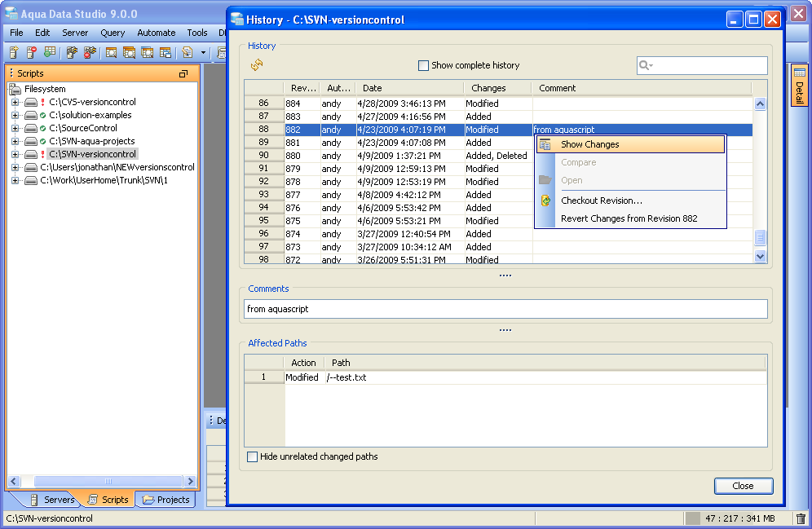Click the green status icon by C:\solution-examples
This screenshot has height=529, width=812.
43,116
